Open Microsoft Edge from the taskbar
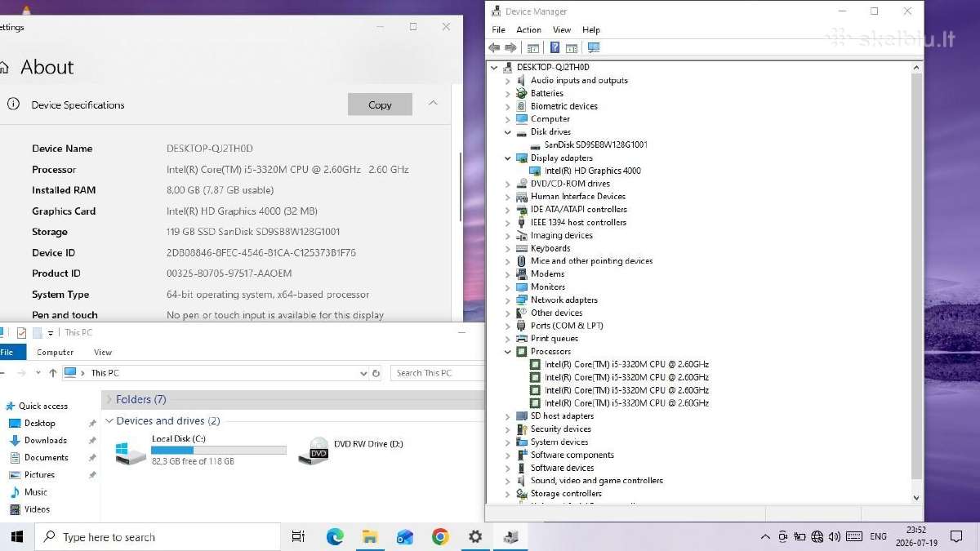The height and width of the screenshot is (551, 980). [335, 536]
